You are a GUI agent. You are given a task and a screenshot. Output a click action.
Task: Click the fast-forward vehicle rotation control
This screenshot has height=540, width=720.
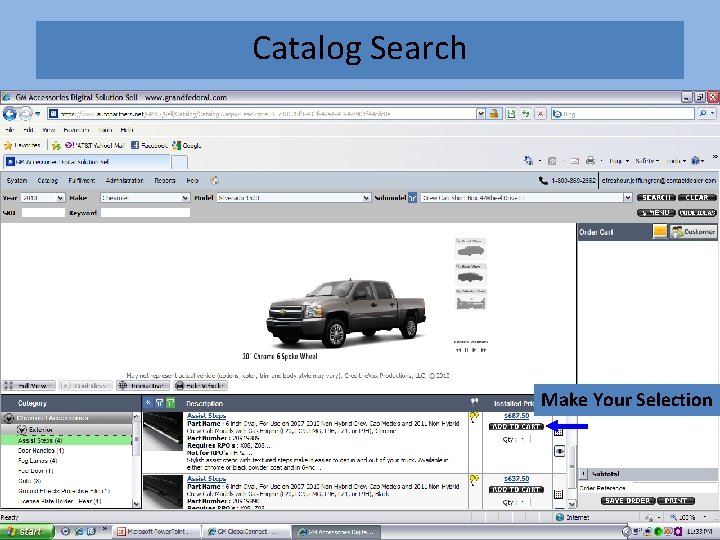point(483,350)
